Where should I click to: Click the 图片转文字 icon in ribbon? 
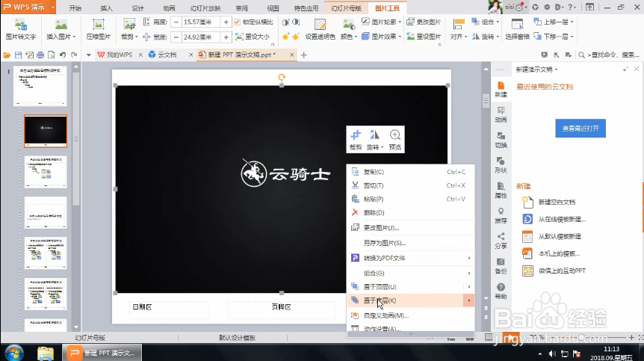tap(20, 29)
